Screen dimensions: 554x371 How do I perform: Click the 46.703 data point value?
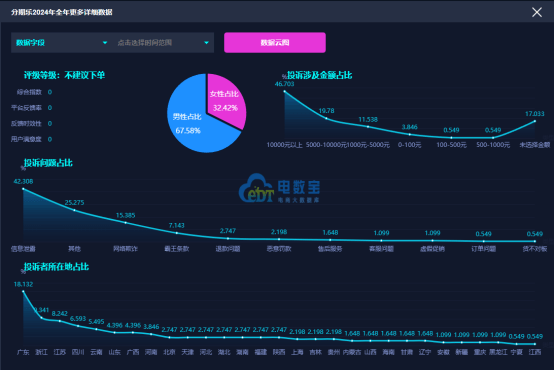pyautogui.click(x=284, y=84)
